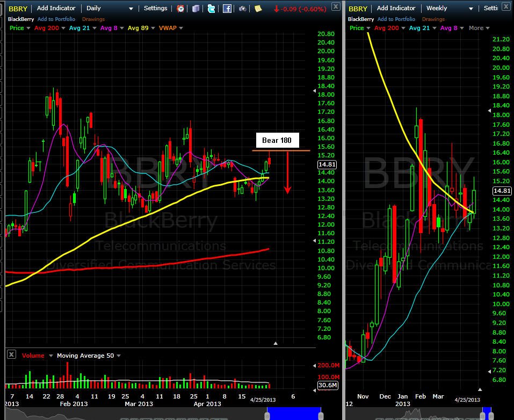The height and width of the screenshot is (420, 514).
Task: Open the Daily timeframe dropdown
Action: [110, 8]
